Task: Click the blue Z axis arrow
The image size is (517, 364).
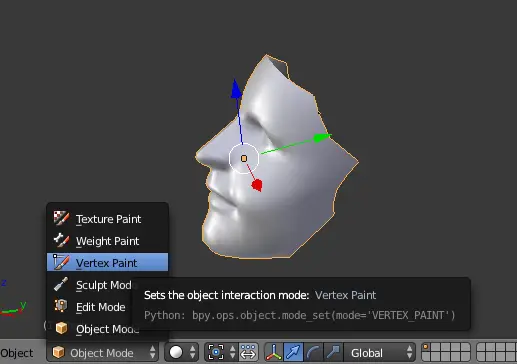Action: pyautogui.click(x=236, y=89)
